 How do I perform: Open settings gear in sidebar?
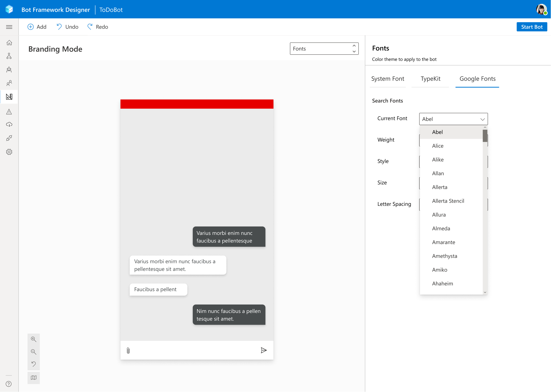coord(9,152)
